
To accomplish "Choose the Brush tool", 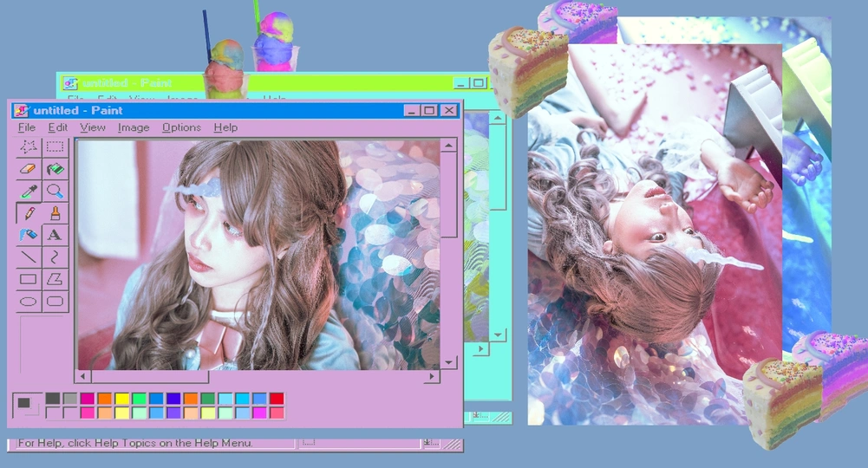I will pyautogui.click(x=55, y=213).
